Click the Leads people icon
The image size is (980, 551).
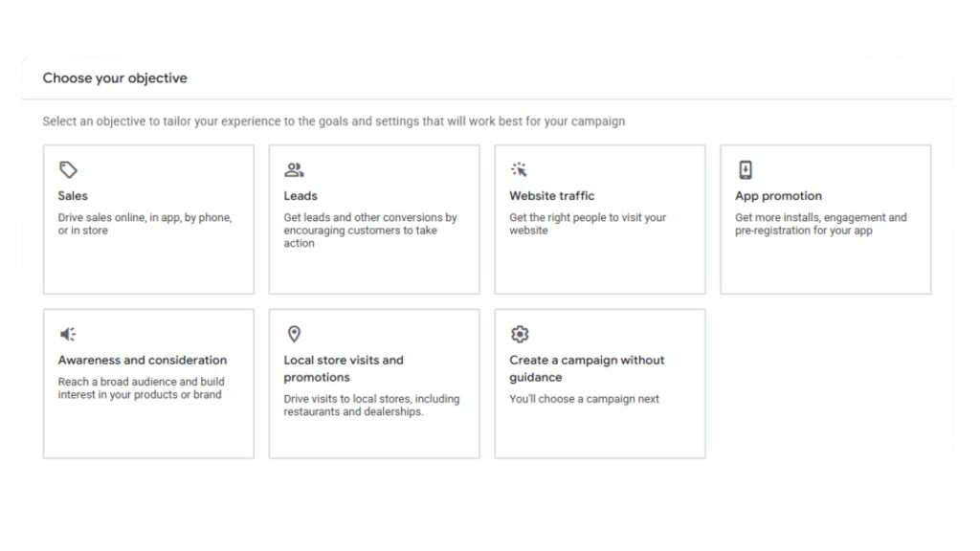tap(294, 170)
